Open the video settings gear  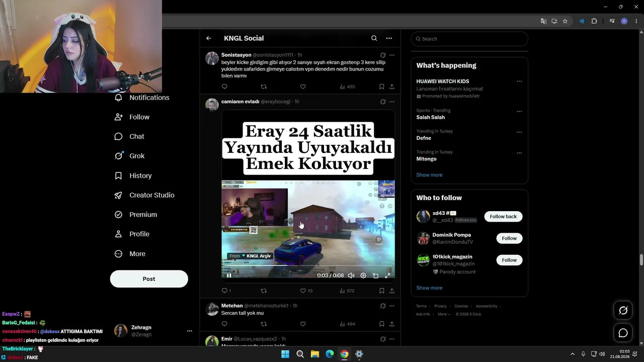point(363,276)
